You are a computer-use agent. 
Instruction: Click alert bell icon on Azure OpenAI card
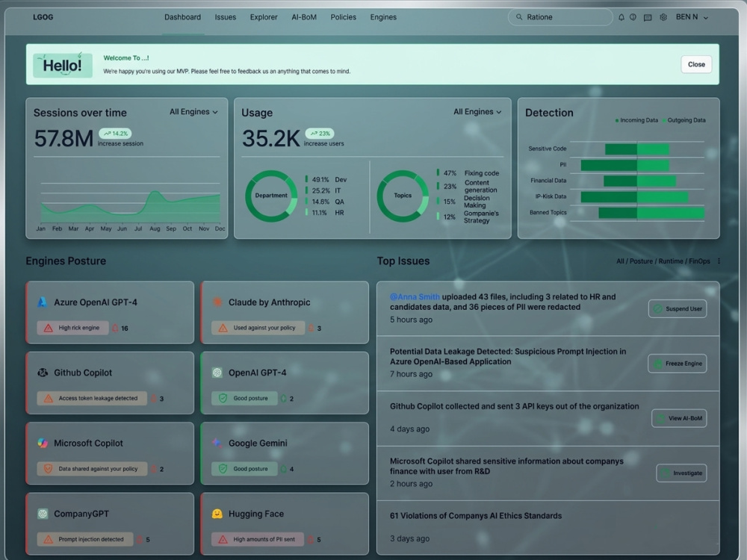(115, 328)
